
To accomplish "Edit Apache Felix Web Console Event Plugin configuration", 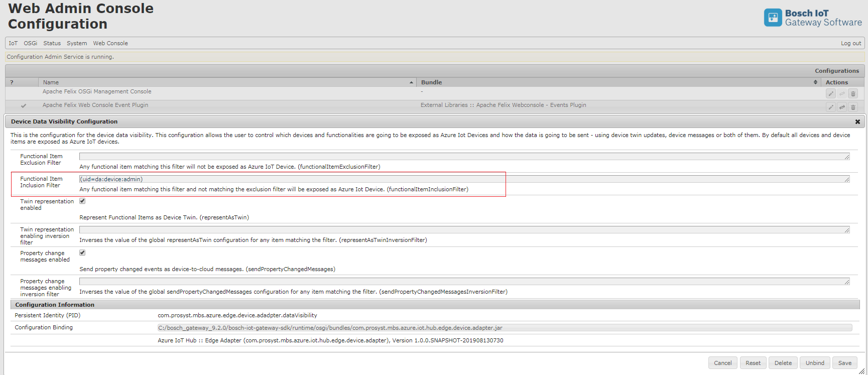I will 831,107.
